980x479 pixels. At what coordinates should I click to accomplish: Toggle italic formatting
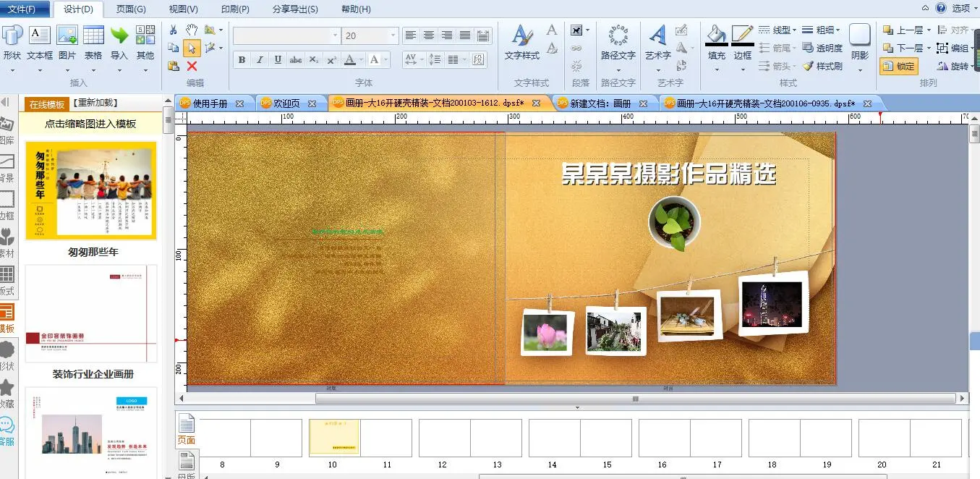(x=260, y=60)
